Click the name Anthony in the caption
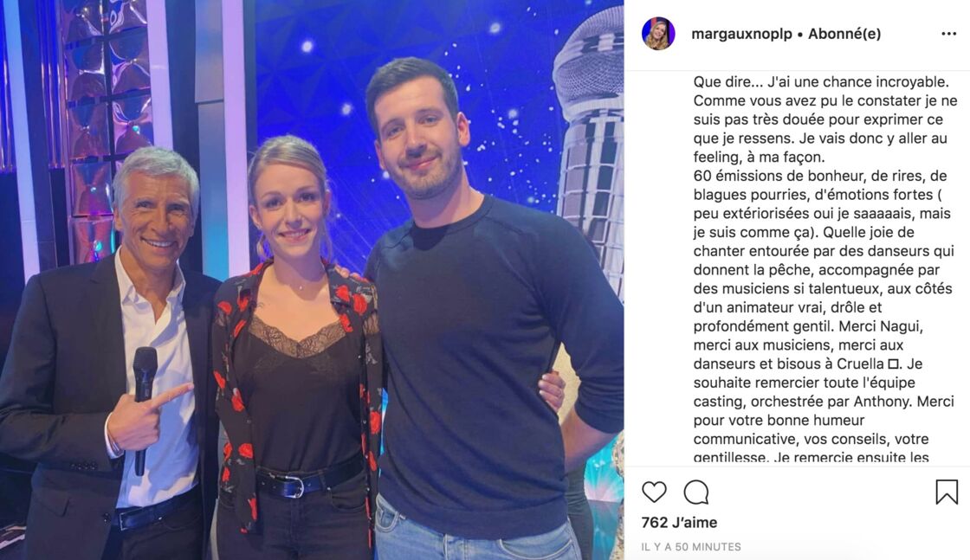 coord(883,401)
